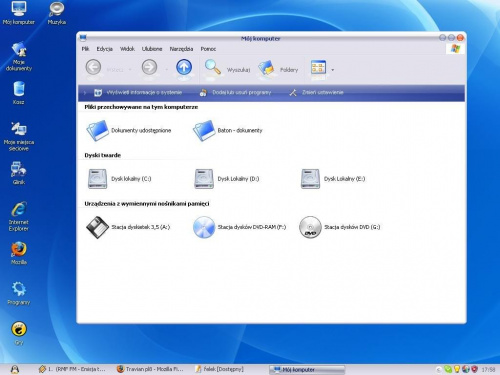Image resolution: width=500 pixels, height=375 pixels.
Task: Open the Ulubione menu
Action: click(x=152, y=49)
